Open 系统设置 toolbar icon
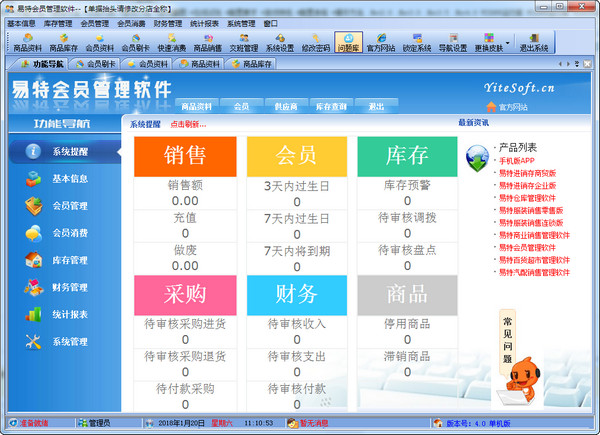Viewport: 600px width, 435px height. 280,42
